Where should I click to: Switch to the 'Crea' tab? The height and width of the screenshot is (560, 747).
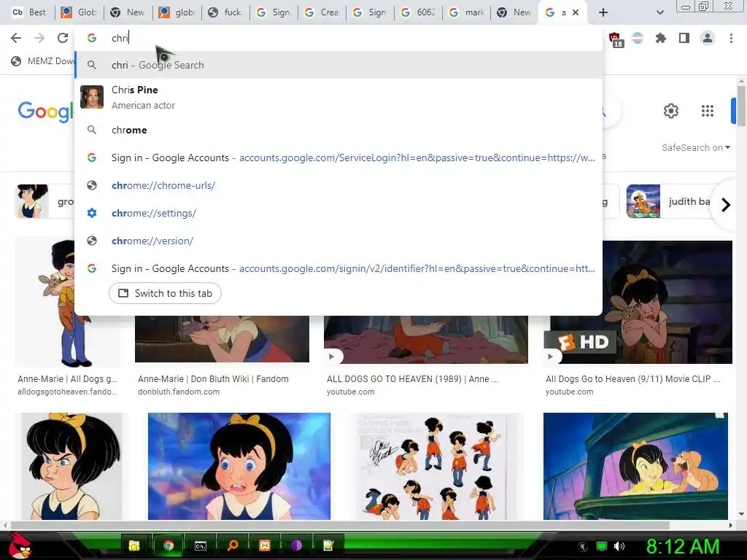pos(322,12)
